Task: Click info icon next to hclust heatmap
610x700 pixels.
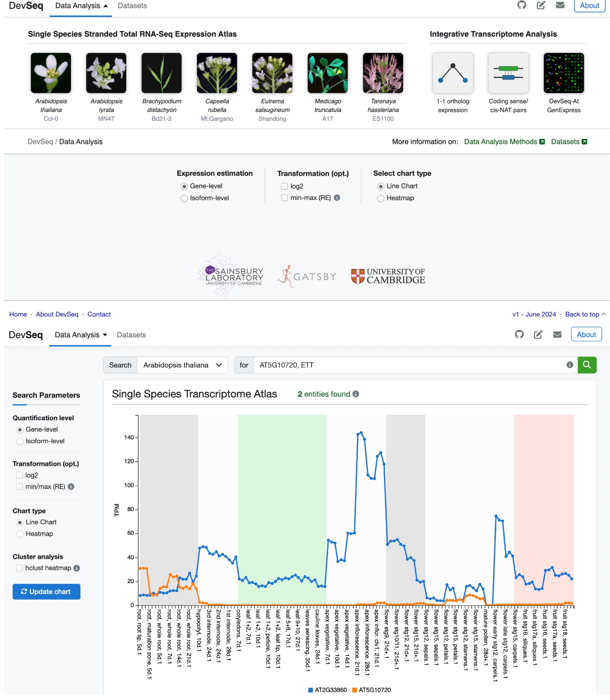Action: 77,568
